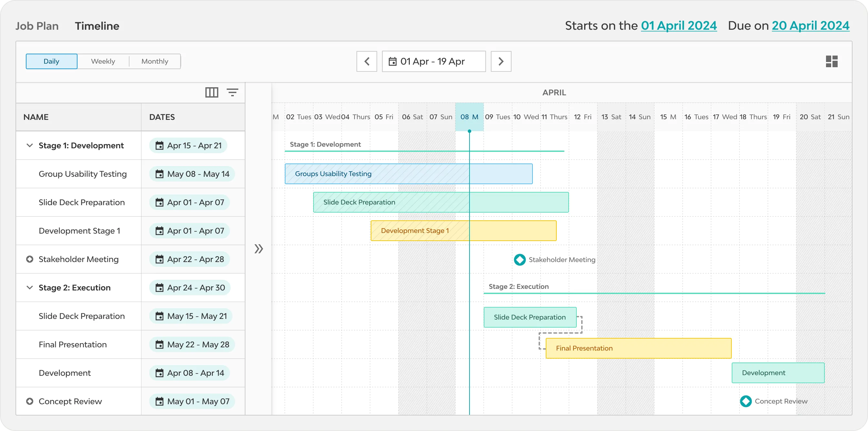This screenshot has height=431, width=868.
Task: Switch to the Timeline tab
Action: (x=97, y=26)
